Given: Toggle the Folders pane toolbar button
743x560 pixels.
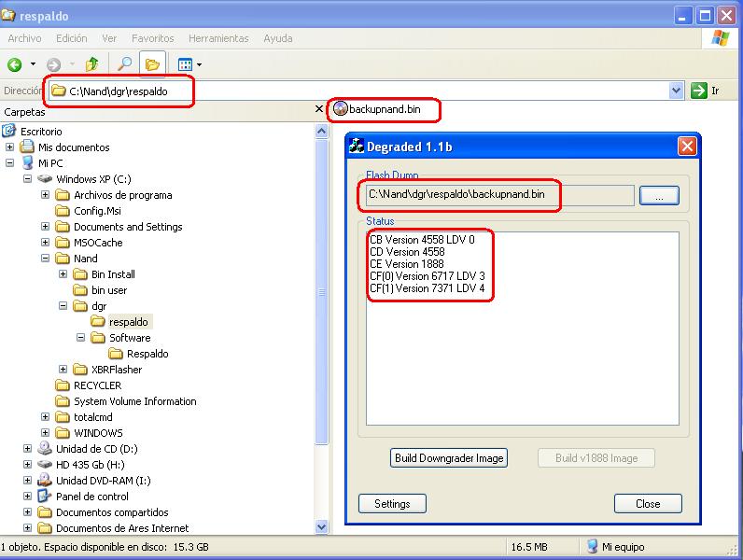Looking at the screenshot, I should [152, 64].
